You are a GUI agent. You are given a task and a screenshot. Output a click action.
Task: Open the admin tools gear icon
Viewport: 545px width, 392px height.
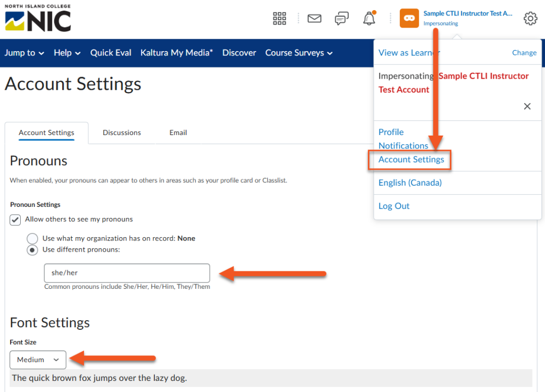coord(530,19)
